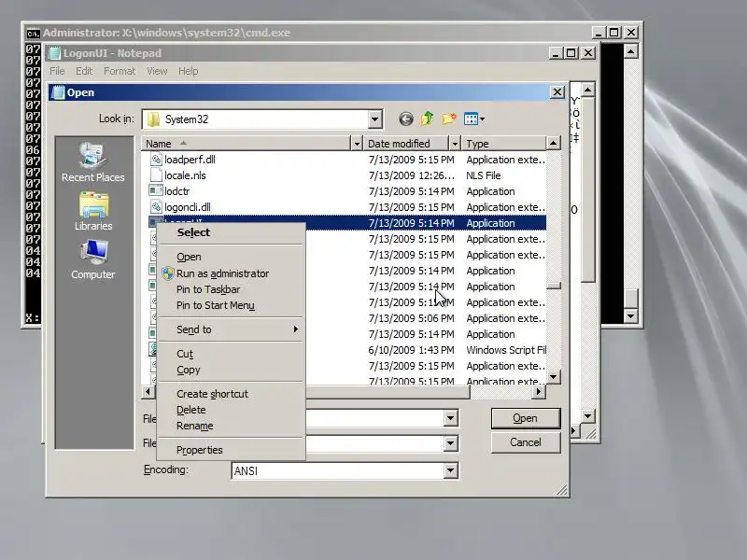Image resolution: width=747 pixels, height=560 pixels.
Task: Open Notepad's Edit menu
Action: [84, 71]
